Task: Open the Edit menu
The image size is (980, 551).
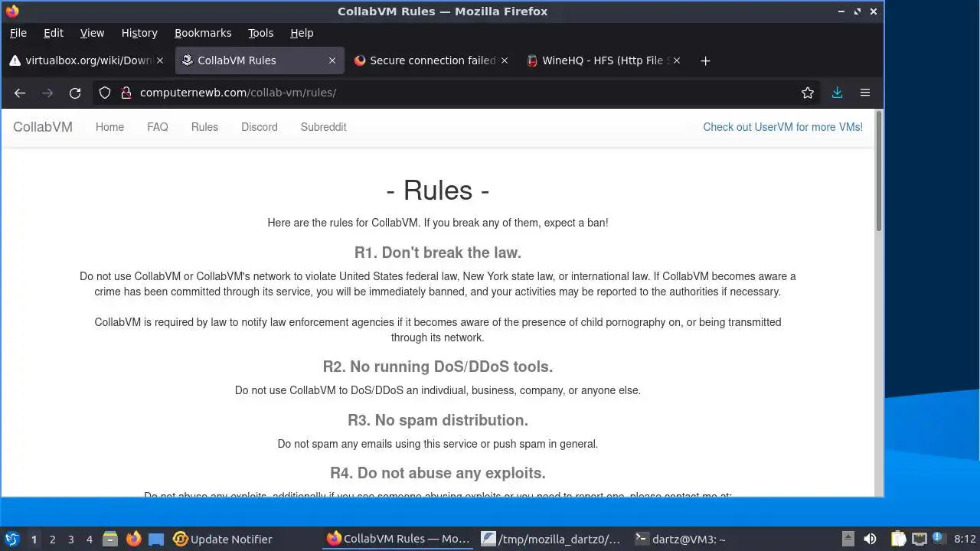Action: tap(54, 33)
